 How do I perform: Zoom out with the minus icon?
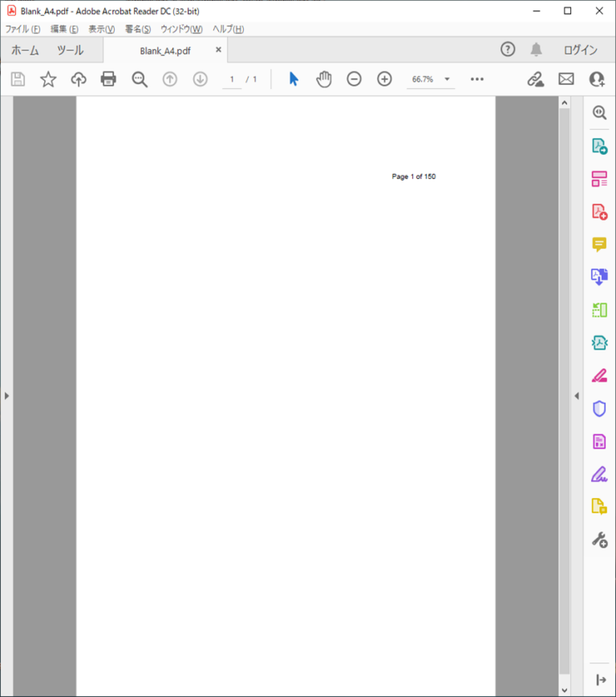coord(354,79)
